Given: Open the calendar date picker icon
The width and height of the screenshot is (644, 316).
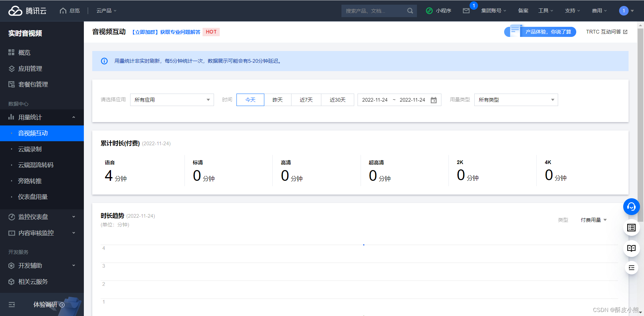Looking at the screenshot, I should pos(434,100).
